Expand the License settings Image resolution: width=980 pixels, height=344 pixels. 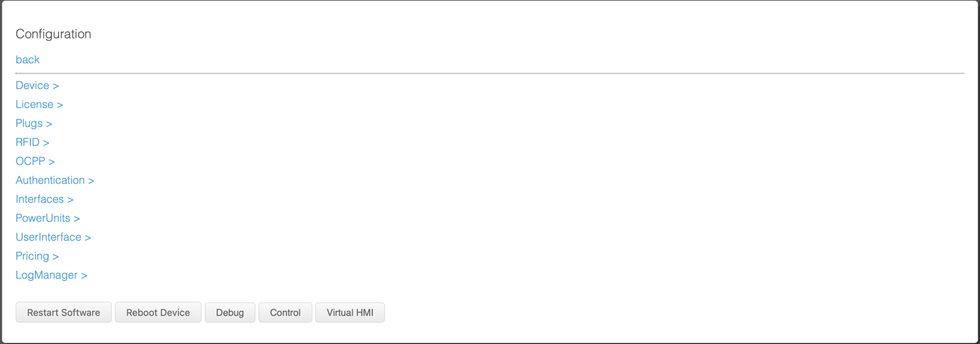[39, 104]
